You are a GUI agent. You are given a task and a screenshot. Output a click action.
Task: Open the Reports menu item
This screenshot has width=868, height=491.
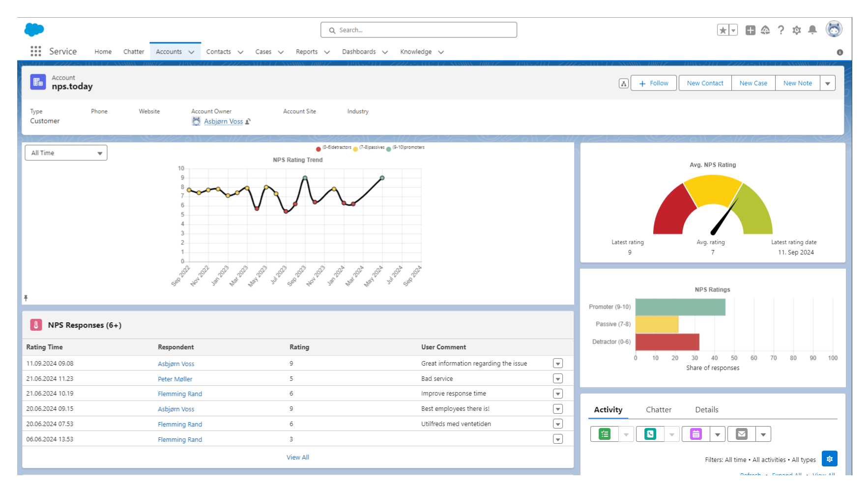[x=306, y=52]
